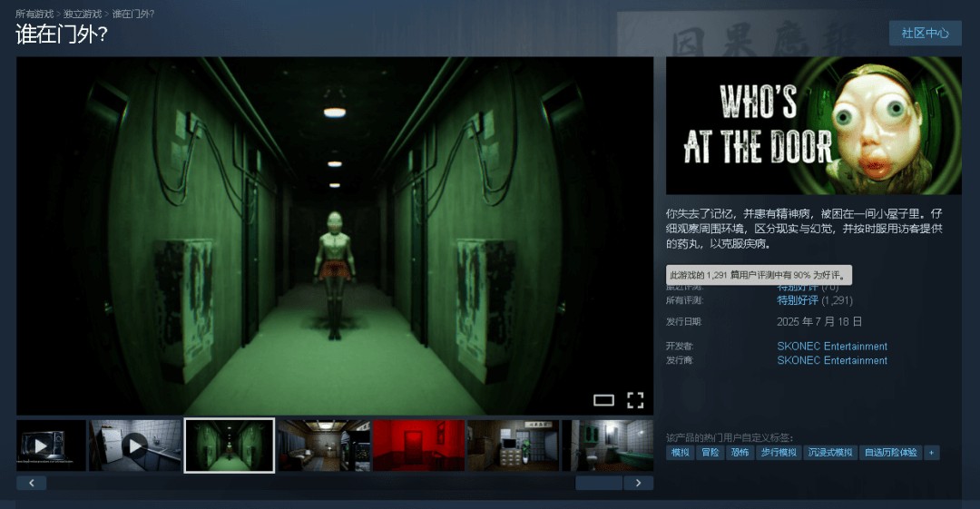The image size is (980, 509).
Task: Select the red room screenshot thumbnail
Action: coord(418,445)
